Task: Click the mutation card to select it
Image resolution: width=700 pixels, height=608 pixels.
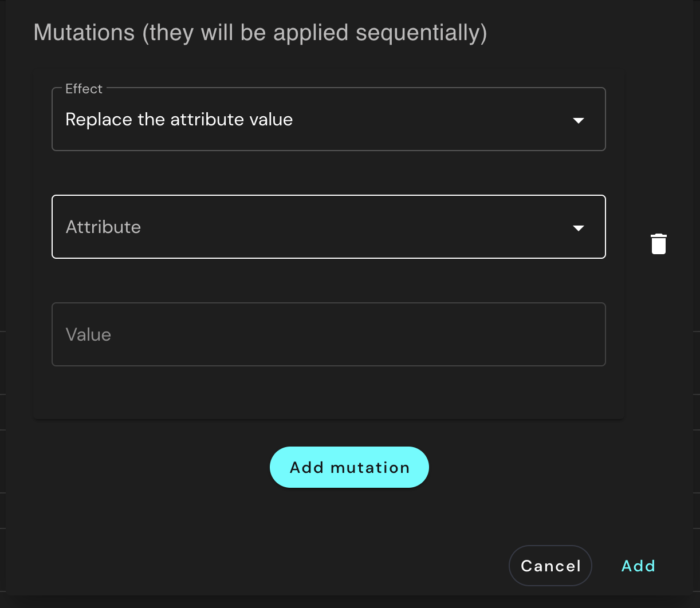Action: pyautogui.click(x=328, y=395)
